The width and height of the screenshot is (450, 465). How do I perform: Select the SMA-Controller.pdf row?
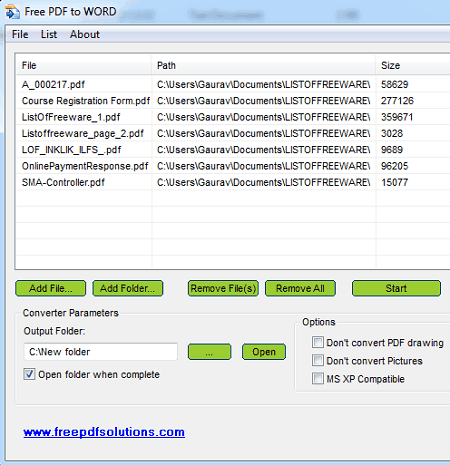tap(233, 182)
